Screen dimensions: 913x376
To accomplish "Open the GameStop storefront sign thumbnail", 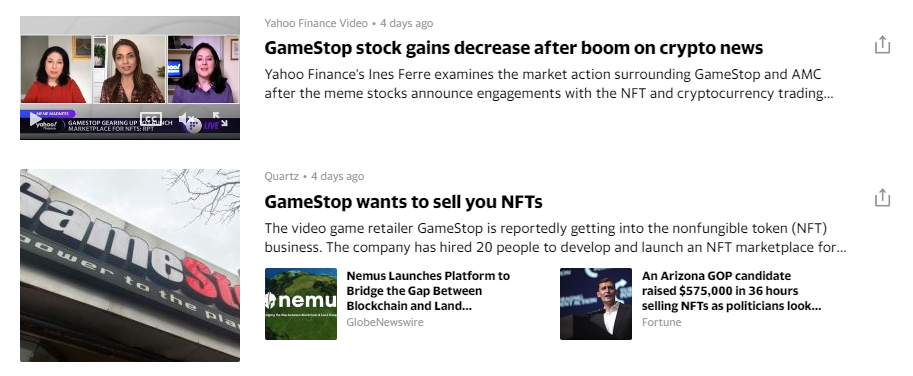I will coord(130,265).
